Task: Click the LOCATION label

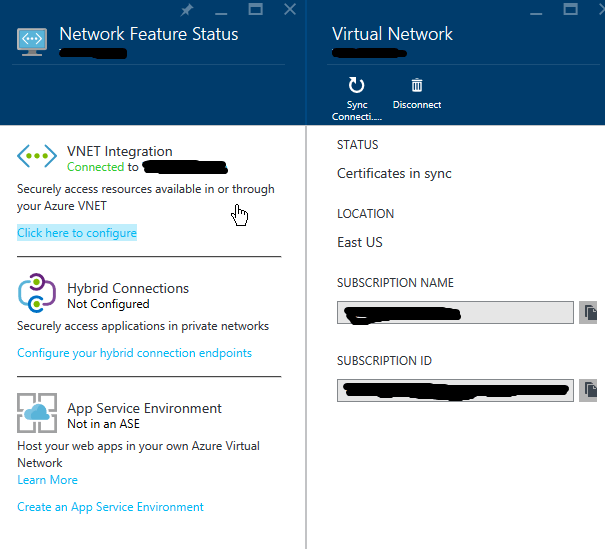Action: point(365,214)
